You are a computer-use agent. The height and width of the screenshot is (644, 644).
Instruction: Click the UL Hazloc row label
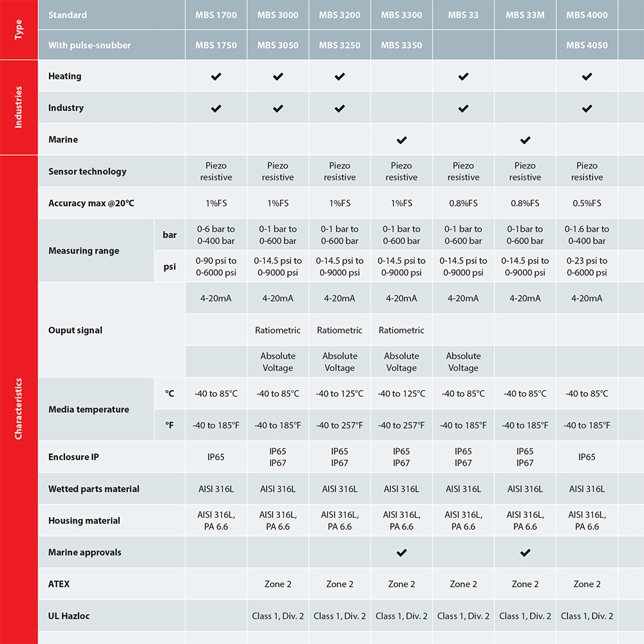click(69, 616)
